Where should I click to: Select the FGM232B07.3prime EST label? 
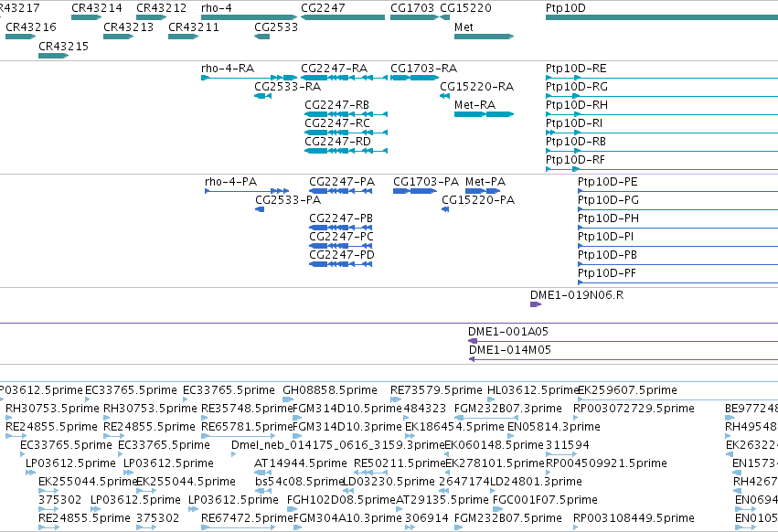[508, 409]
